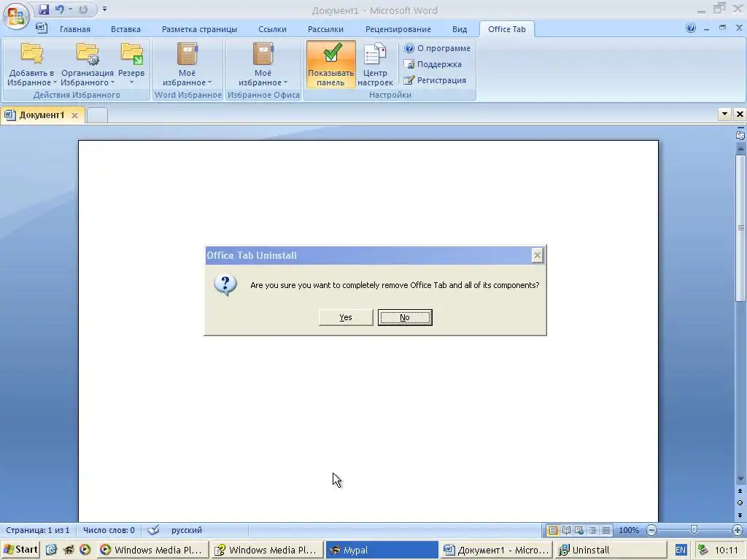Expand the Организация Избранного dropdown arrow
This screenshot has width=747, height=560.
(x=112, y=82)
